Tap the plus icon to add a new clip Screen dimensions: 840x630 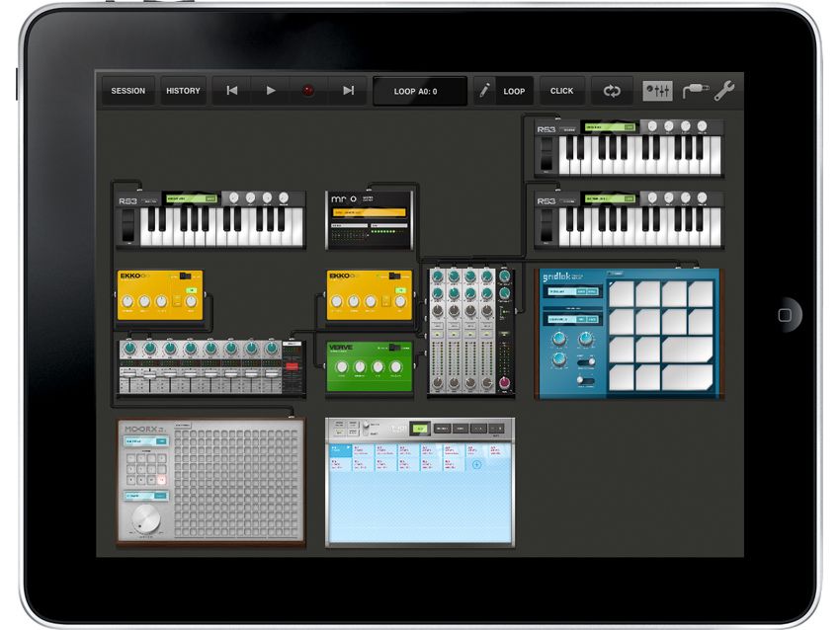tap(475, 464)
